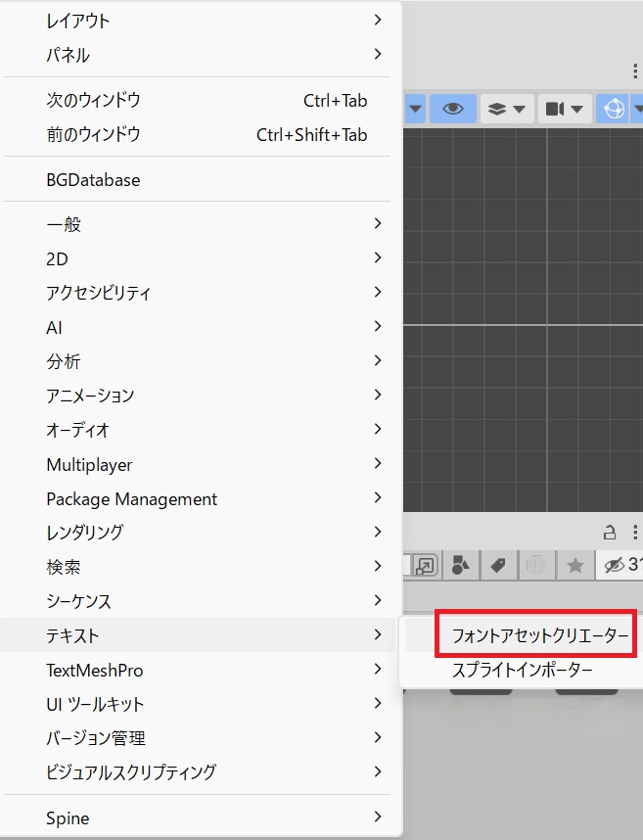Image resolution: width=643 pixels, height=840 pixels.
Task: Open the BGDatabase menu item
Action: [198, 180]
